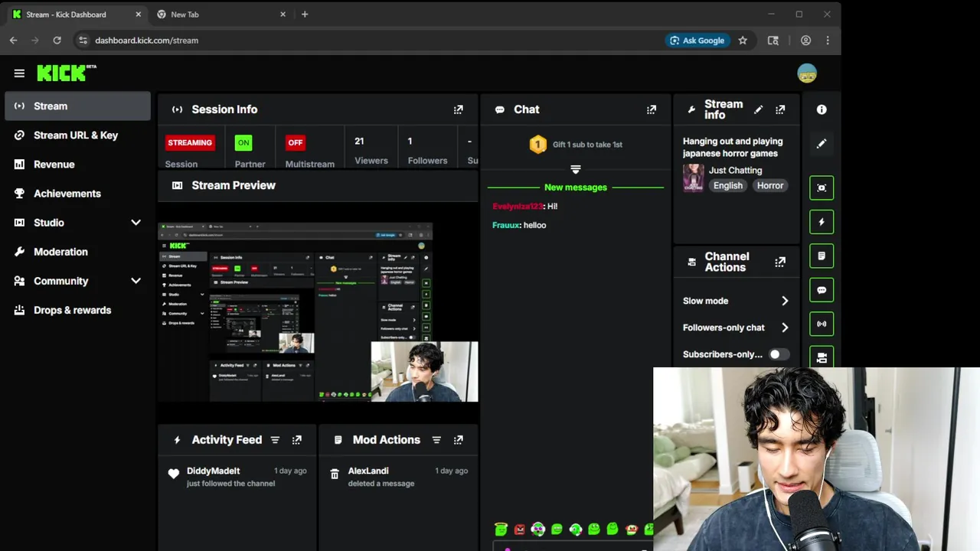Click the Just Chatting category thumbnail

[x=694, y=178]
